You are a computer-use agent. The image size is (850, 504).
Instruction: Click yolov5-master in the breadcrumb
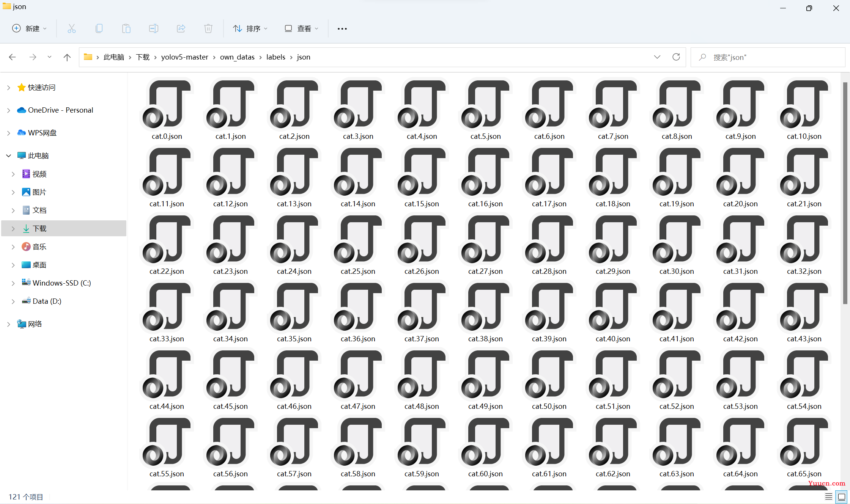coord(185,57)
